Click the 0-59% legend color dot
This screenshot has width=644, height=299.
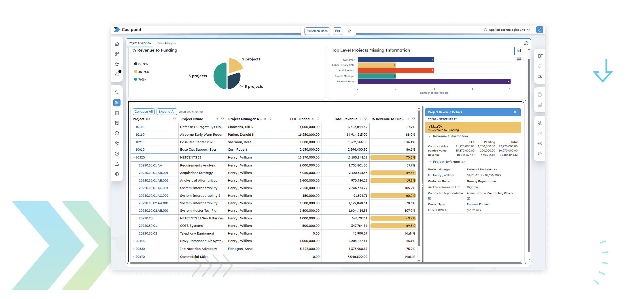click(136, 64)
